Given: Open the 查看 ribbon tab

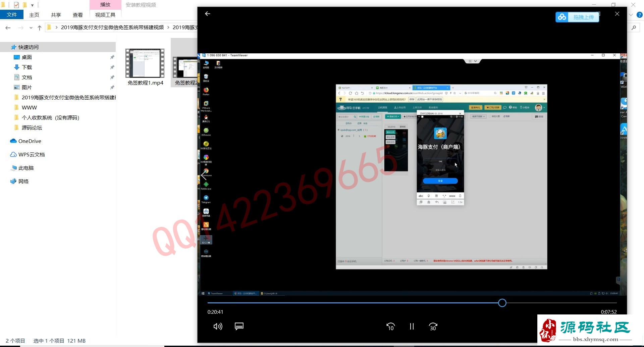Looking at the screenshot, I should pos(78,15).
